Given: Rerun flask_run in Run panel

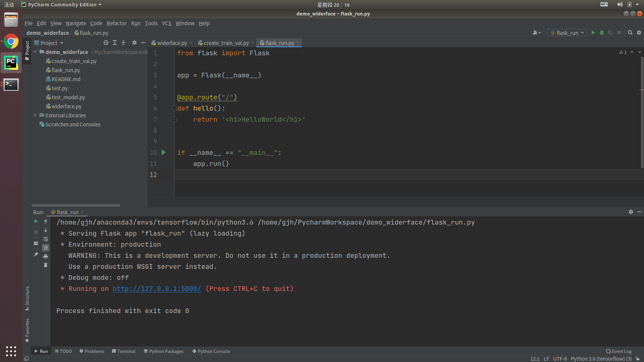Looking at the screenshot, I should (36, 221).
